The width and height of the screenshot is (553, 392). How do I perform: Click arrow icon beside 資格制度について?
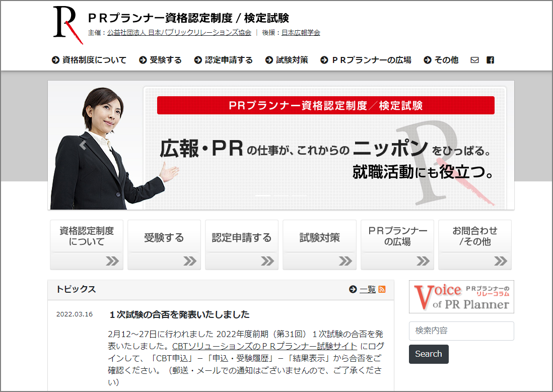(x=55, y=60)
